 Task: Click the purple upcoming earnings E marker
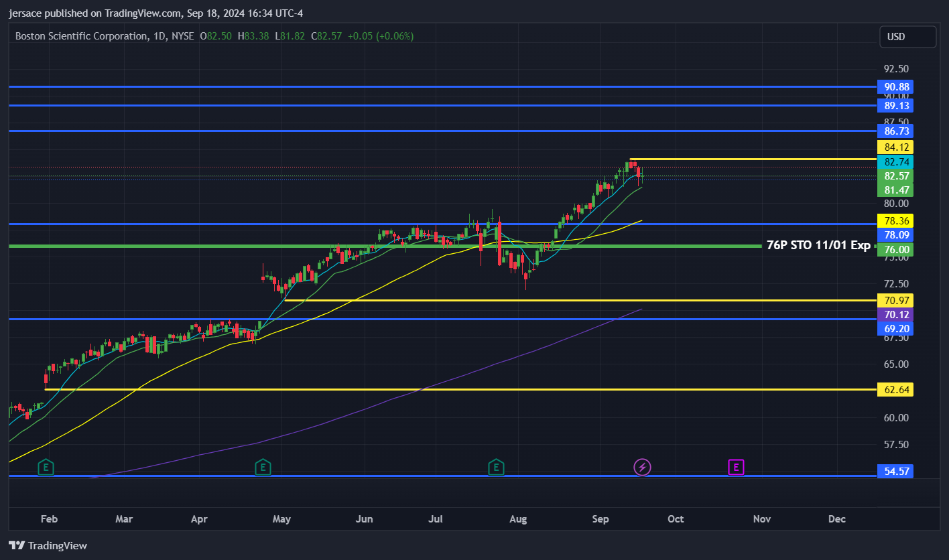[736, 467]
